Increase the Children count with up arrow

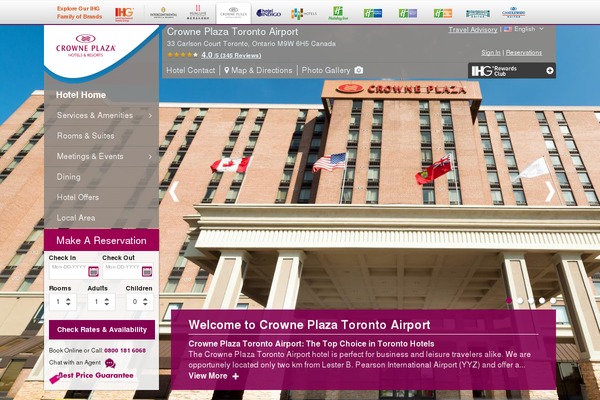pyautogui.click(x=145, y=299)
